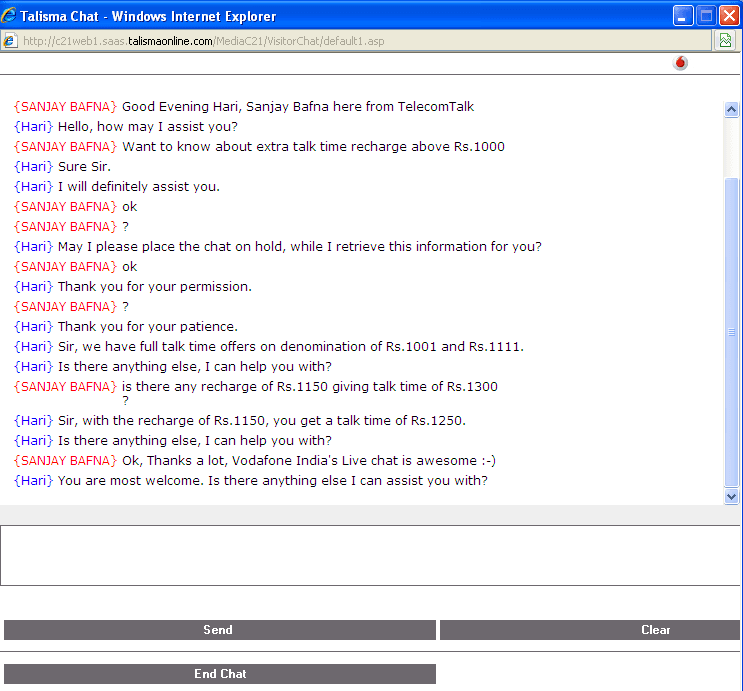Send the chat message
This screenshot has height=691, width=743.
point(220,630)
